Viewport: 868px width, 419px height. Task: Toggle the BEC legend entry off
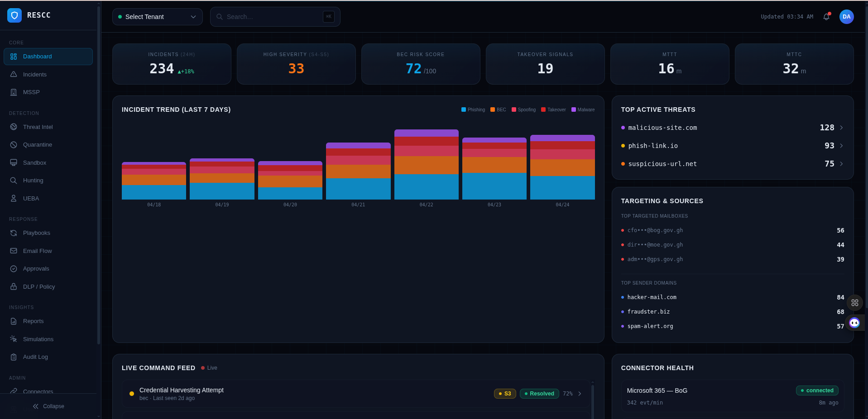[x=498, y=110]
